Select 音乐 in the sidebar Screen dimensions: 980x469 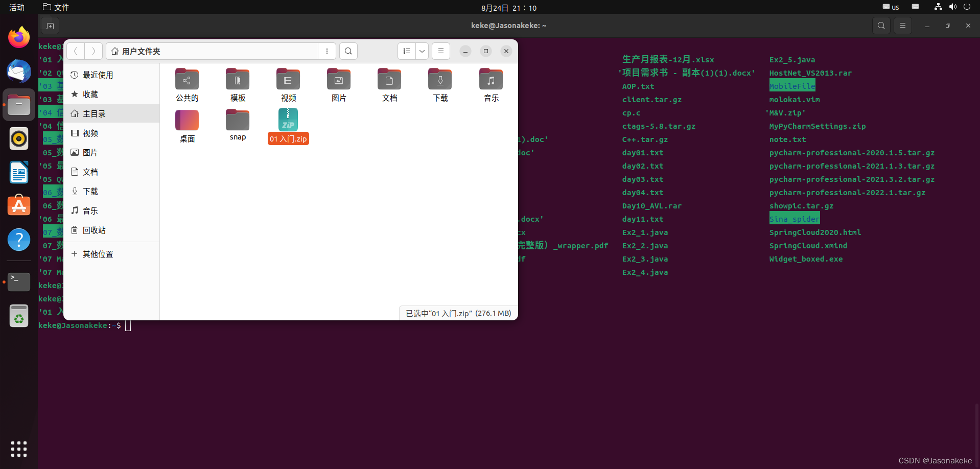tap(111, 211)
